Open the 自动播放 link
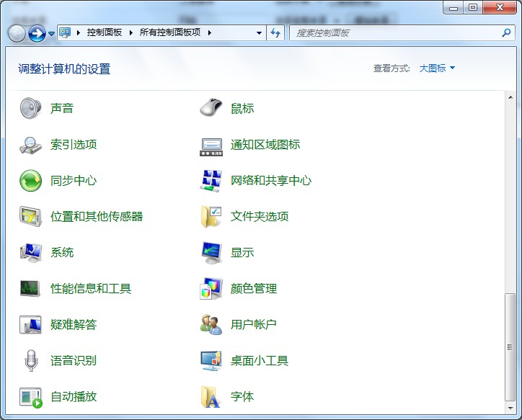Viewport: 522px width, 420px height. 74,396
